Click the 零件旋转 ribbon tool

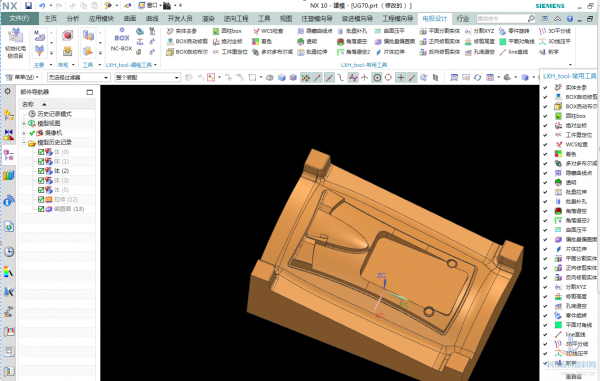(514, 31)
